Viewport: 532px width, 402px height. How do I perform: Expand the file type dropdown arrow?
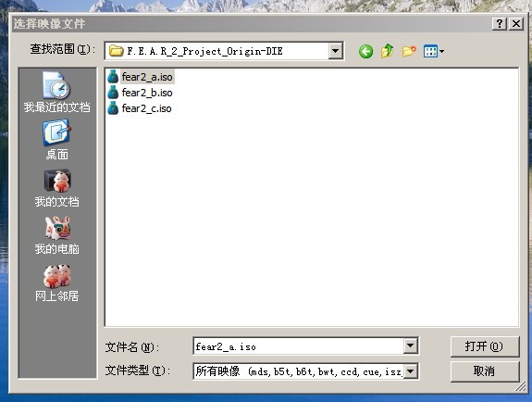point(410,371)
